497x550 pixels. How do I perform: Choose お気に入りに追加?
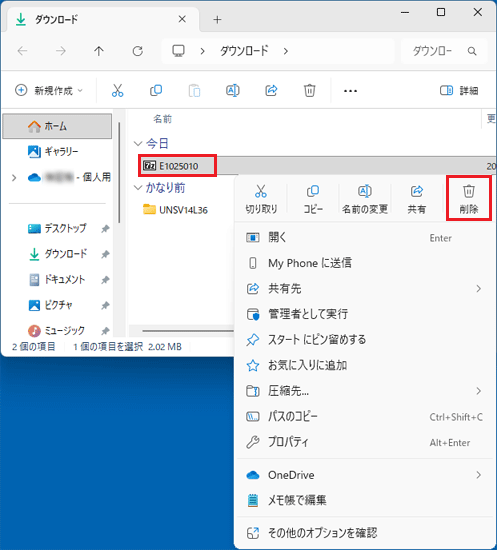(365, 365)
